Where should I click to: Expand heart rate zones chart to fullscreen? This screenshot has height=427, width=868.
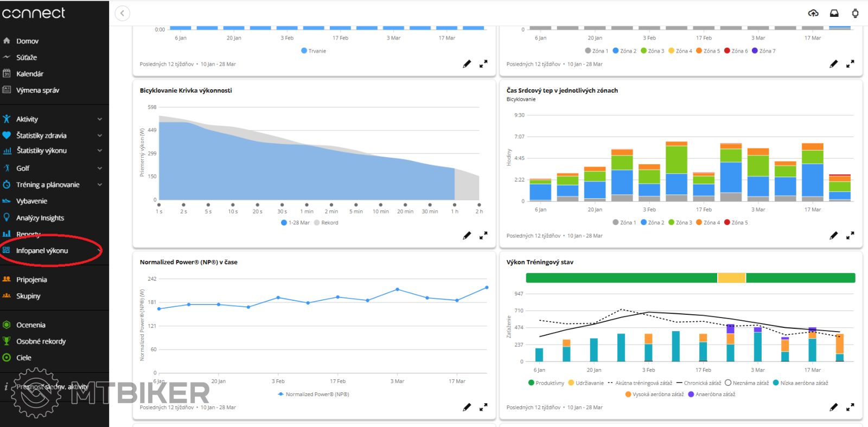(850, 236)
